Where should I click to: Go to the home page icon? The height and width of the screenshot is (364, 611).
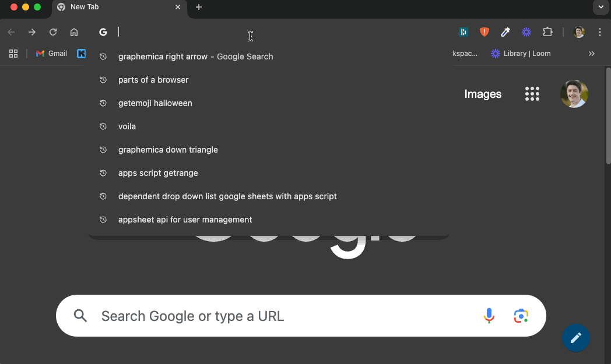click(x=74, y=32)
